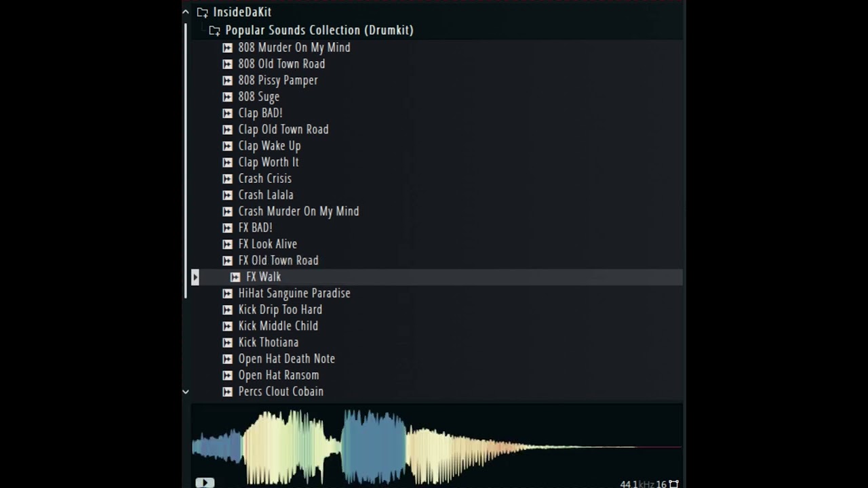The height and width of the screenshot is (488, 868).
Task: Click sample icon beside 808 Suge
Action: click(228, 97)
